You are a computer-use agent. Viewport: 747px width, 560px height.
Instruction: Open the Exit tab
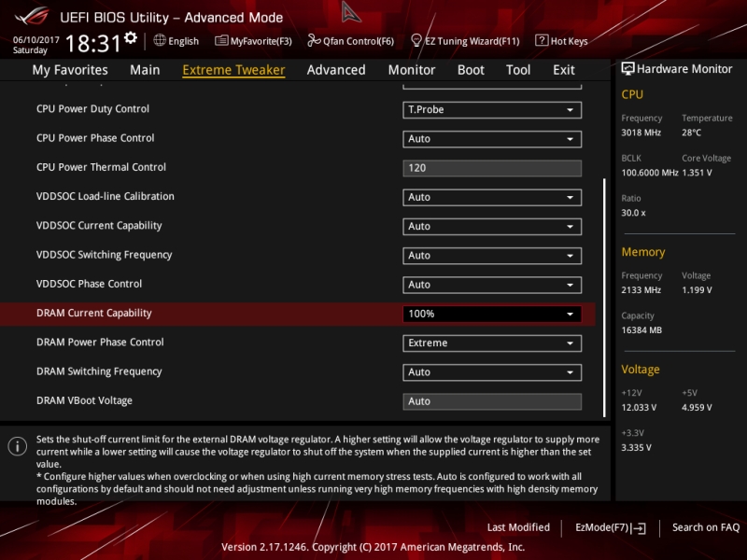[x=564, y=70]
